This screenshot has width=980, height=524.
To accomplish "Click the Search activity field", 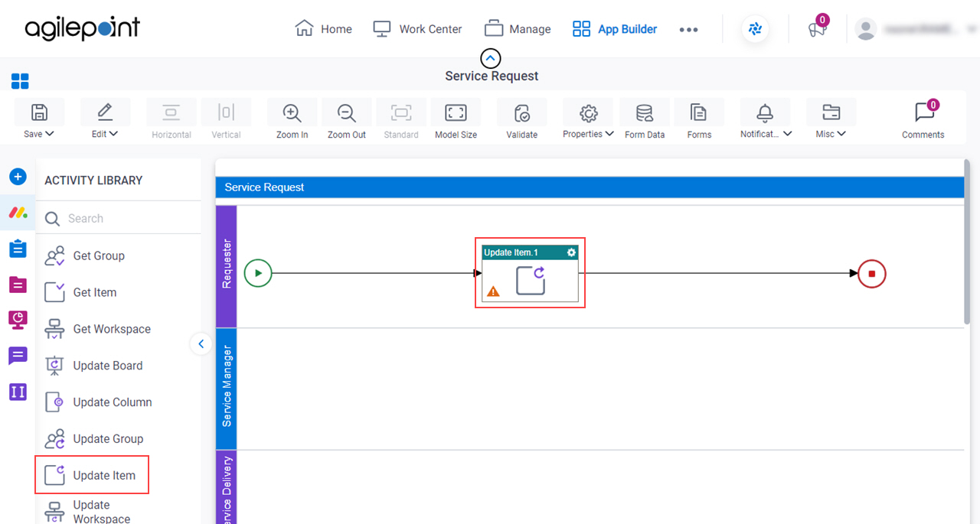I will tap(119, 218).
